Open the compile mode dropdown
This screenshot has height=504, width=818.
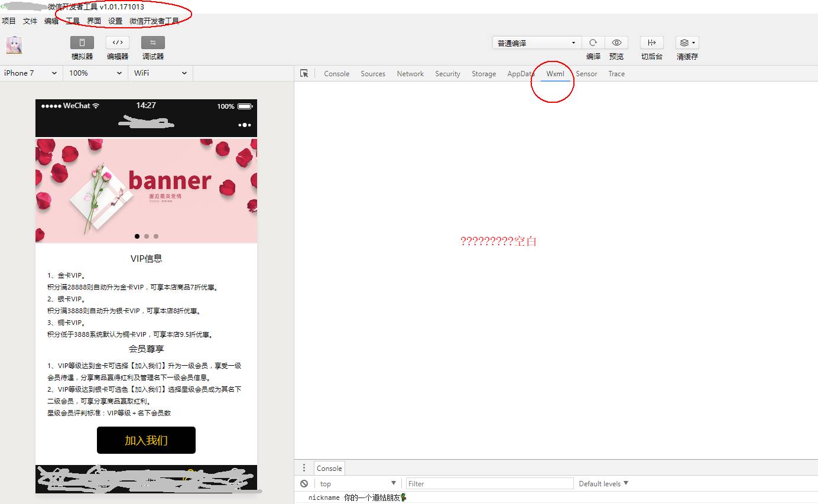tap(537, 43)
